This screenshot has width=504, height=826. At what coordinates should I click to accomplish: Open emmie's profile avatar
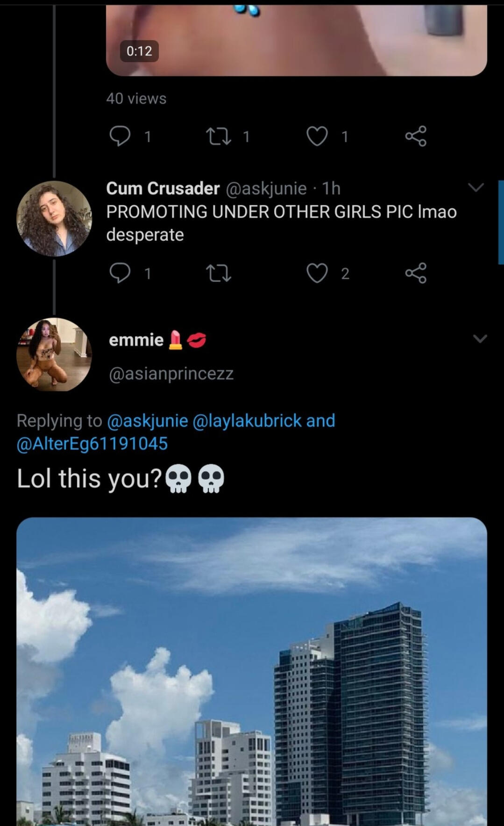click(x=54, y=354)
